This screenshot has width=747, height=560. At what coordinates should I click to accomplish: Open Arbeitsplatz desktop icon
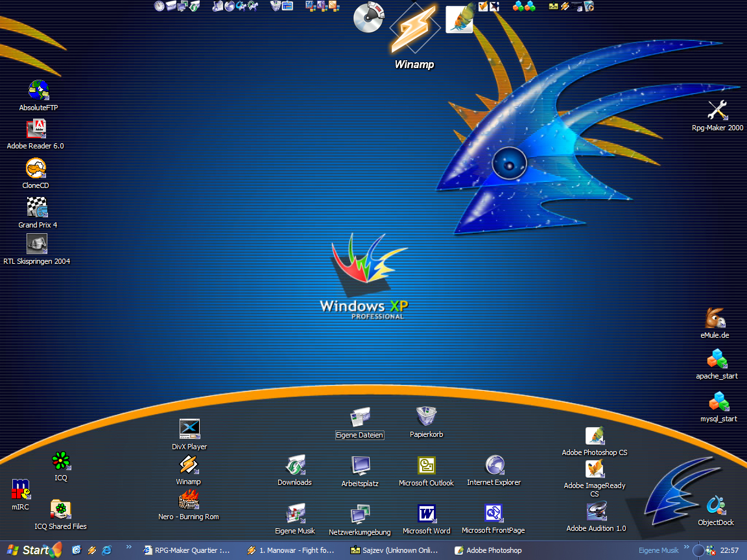360,466
